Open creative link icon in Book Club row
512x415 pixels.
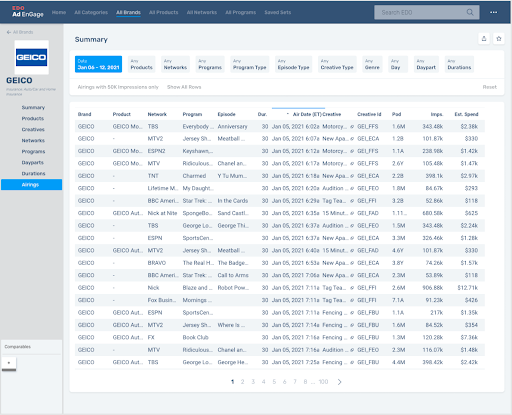point(352,338)
